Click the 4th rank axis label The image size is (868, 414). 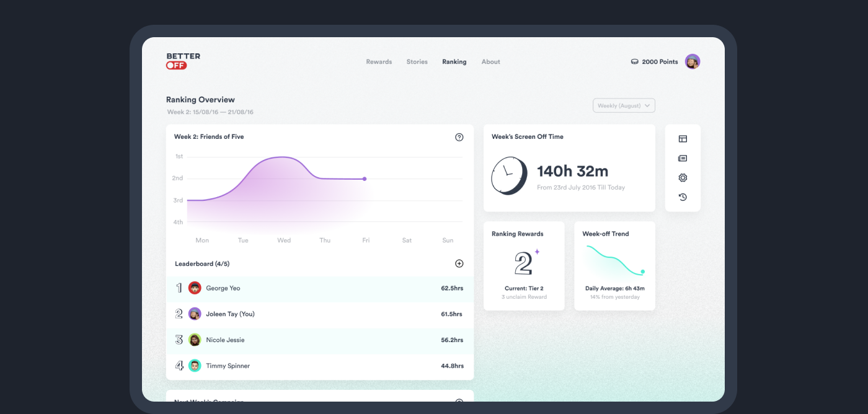[x=178, y=222]
